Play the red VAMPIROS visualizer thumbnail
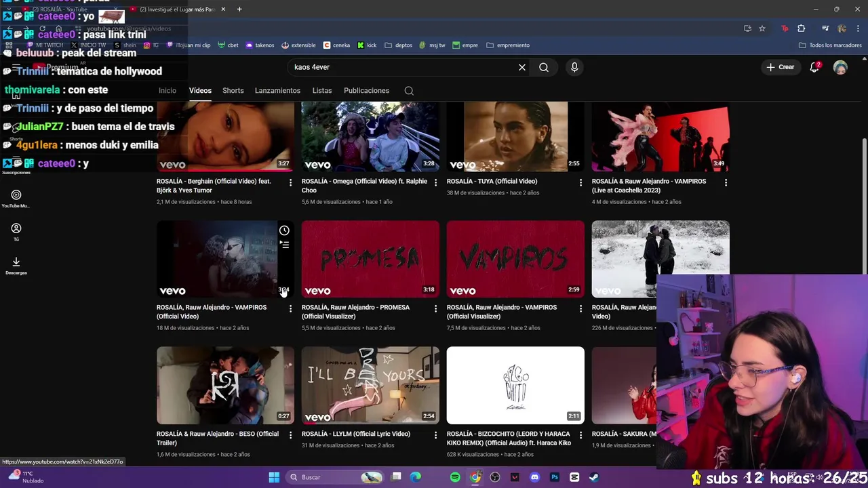The height and width of the screenshot is (488, 868). click(515, 259)
